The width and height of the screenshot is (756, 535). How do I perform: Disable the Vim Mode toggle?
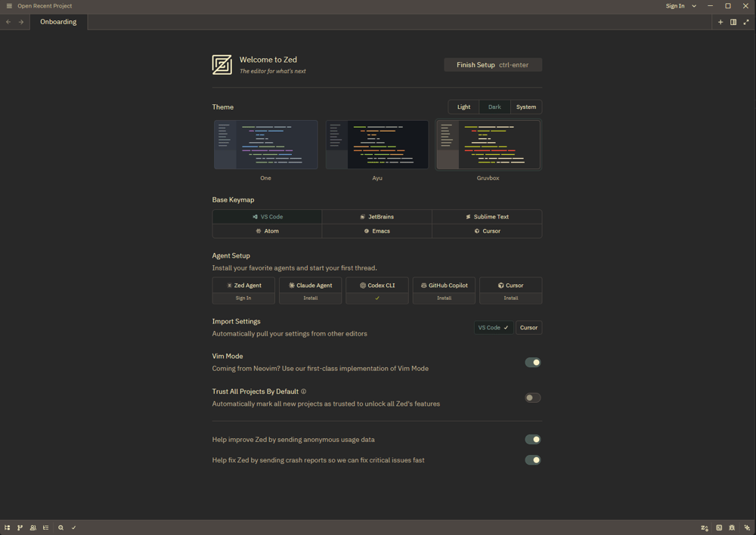533,362
